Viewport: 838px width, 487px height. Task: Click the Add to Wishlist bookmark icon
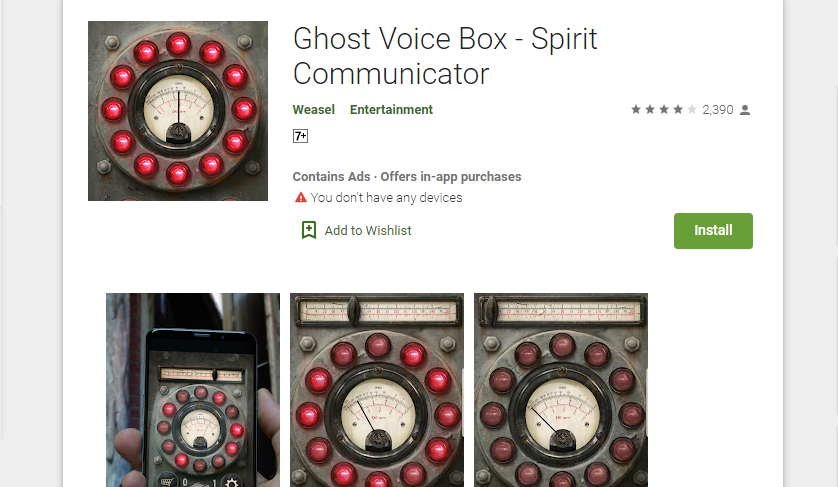coord(309,230)
